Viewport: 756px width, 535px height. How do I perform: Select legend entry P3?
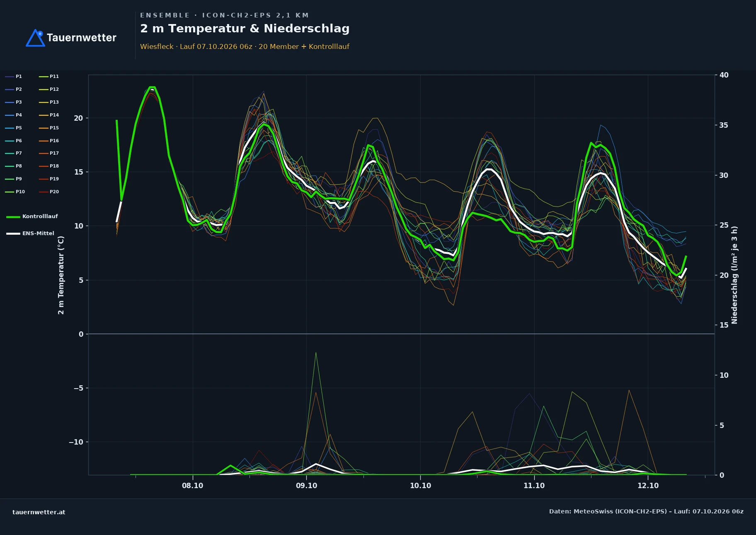[14, 102]
